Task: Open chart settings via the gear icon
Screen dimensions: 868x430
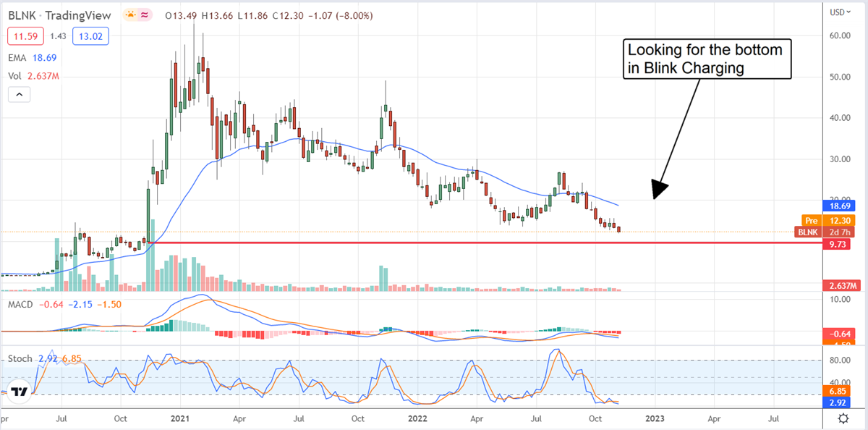Action: [x=843, y=418]
